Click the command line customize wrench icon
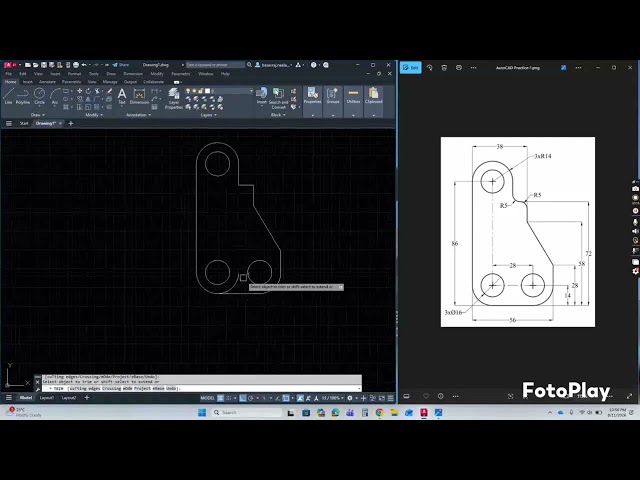 (38, 389)
